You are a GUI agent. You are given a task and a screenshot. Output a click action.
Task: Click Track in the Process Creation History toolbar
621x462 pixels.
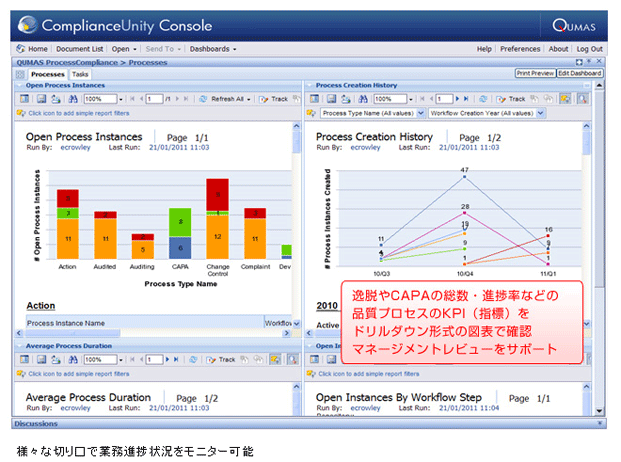[x=511, y=99]
